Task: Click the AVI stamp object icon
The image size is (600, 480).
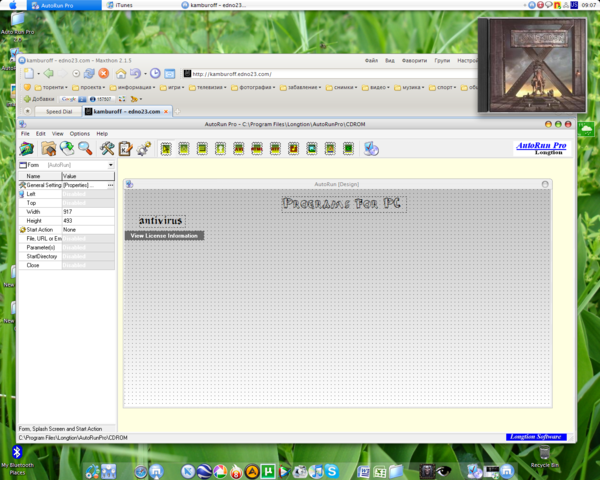Action: (x=238, y=149)
